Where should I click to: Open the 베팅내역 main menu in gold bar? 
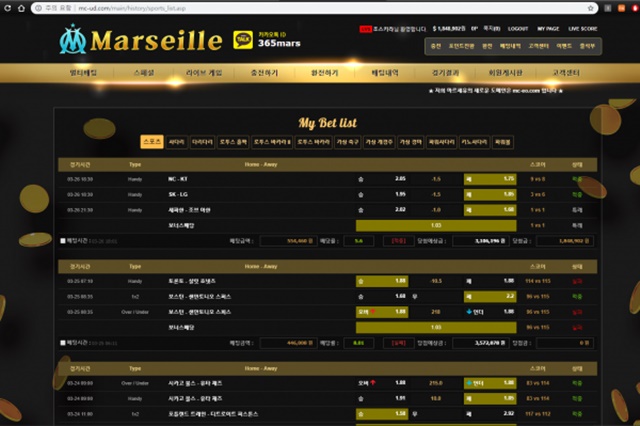(x=385, y=73)
